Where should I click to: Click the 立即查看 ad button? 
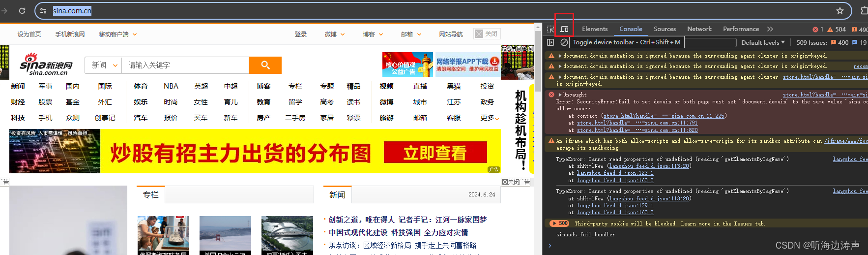(x=435, y=152)
